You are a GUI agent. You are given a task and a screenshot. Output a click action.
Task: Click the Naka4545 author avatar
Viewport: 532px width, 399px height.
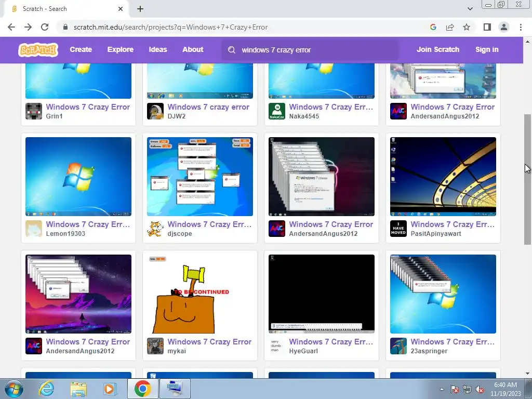point(277,111)
